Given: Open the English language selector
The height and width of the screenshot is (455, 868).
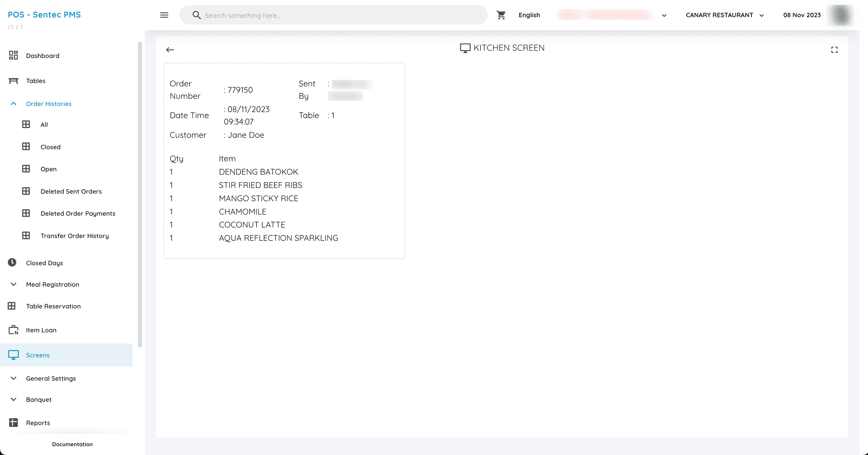Looking at the screenshot, I should pos(529,15).
